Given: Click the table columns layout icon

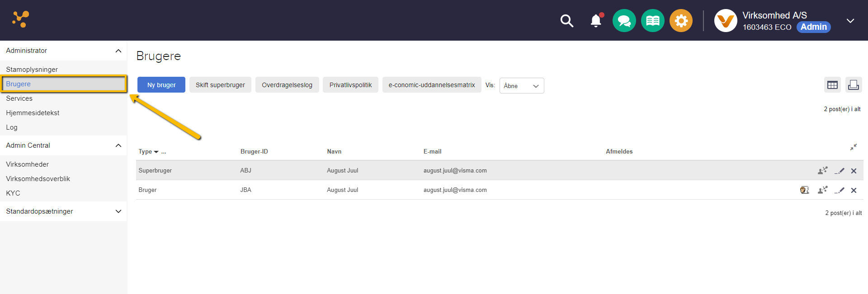Looking at the screenshot, I should 832,85.
